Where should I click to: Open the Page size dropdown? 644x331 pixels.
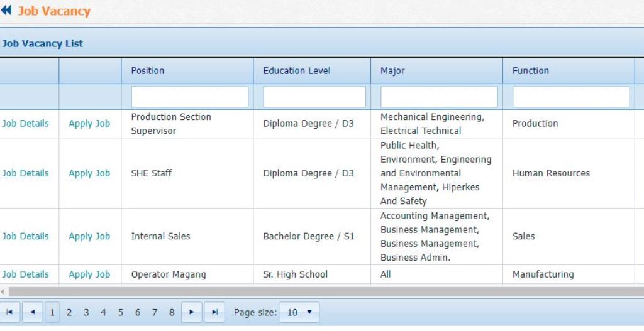coord(301,312)
